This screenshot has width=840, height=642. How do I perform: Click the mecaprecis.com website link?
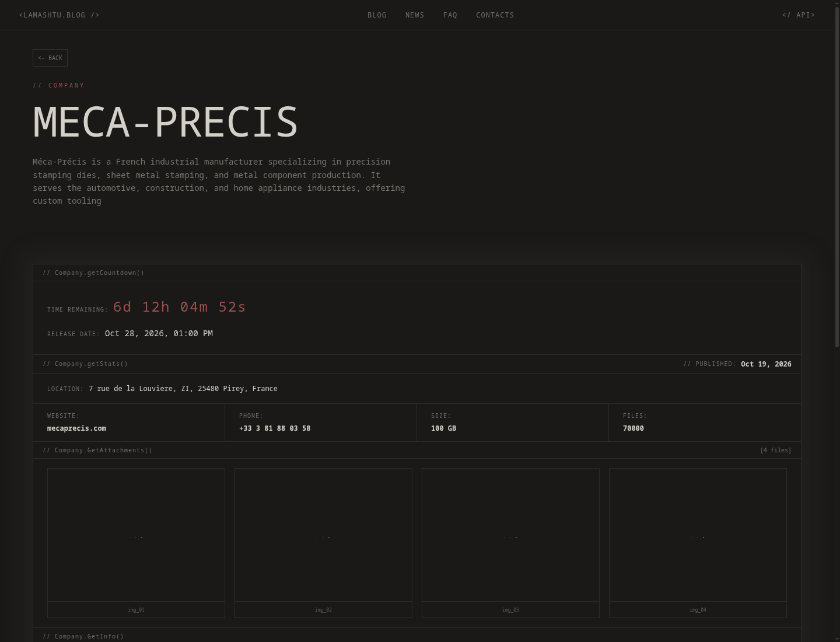(x=76, y=428)
